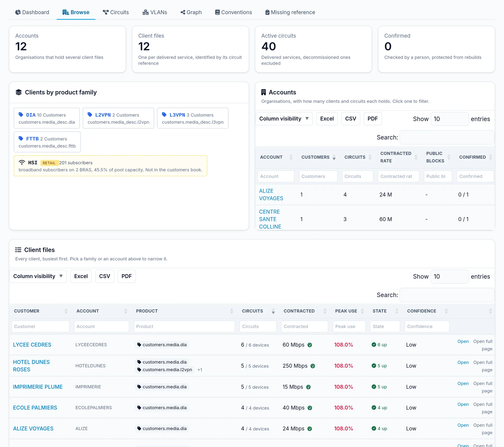Viewport: 504px width, 447px height.
Task: Click the list icon by Client files heading
Action: click(18, 250)
